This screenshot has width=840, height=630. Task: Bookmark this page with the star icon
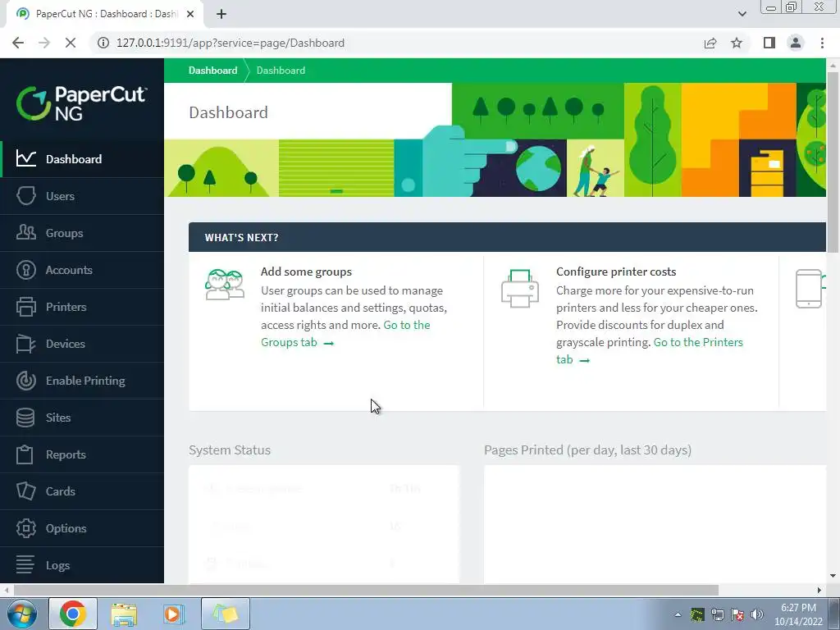(737, 43)
